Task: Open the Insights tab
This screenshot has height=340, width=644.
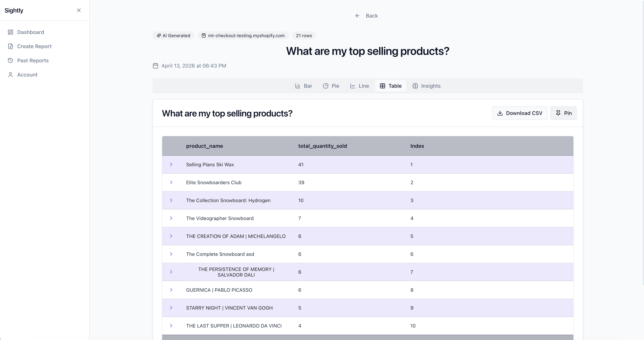Action: pos(426,86)
